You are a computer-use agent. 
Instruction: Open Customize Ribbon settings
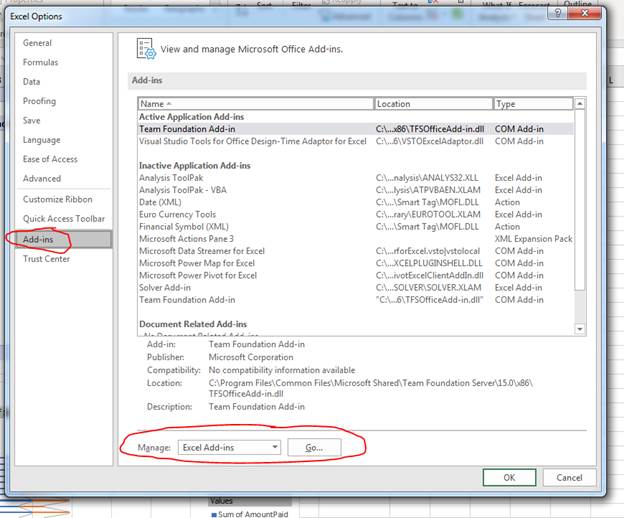click(58, 199)
